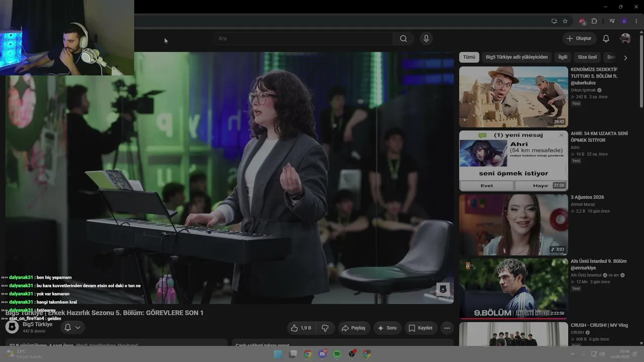Click the Big5 Türkiye channel avatar
Viewport: 644px width, 362px height.
pos(12,327)
